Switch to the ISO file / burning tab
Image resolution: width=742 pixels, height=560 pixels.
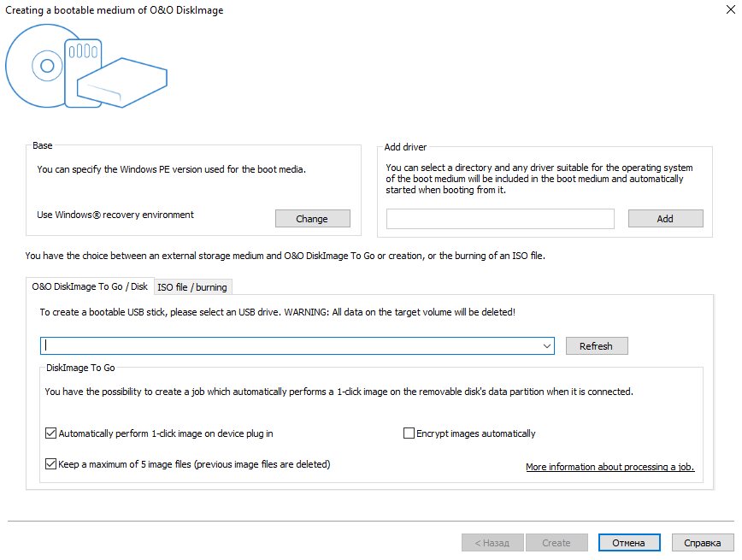(x=192, y=287)
